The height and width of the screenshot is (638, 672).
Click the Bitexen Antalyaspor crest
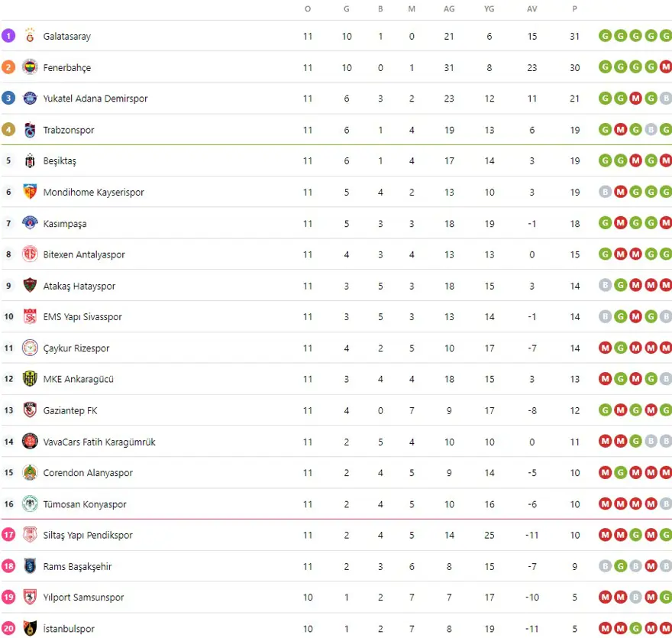pyautogui.click(x=30, y=254)
